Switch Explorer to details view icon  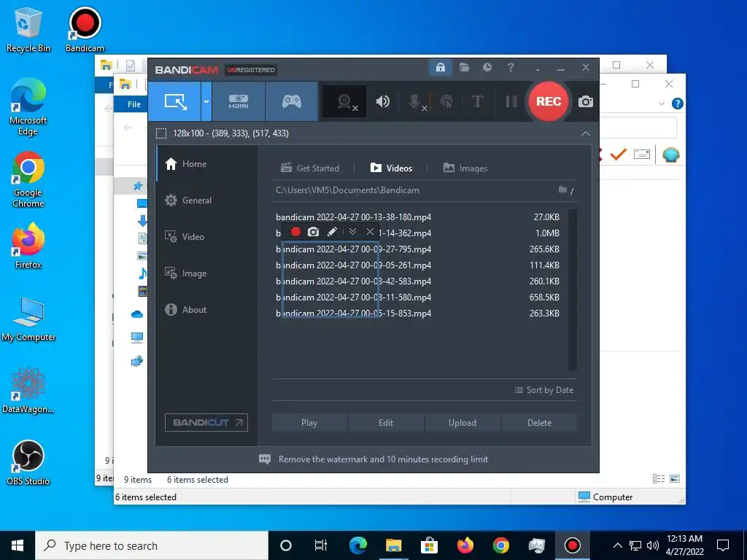pos(659,479)
